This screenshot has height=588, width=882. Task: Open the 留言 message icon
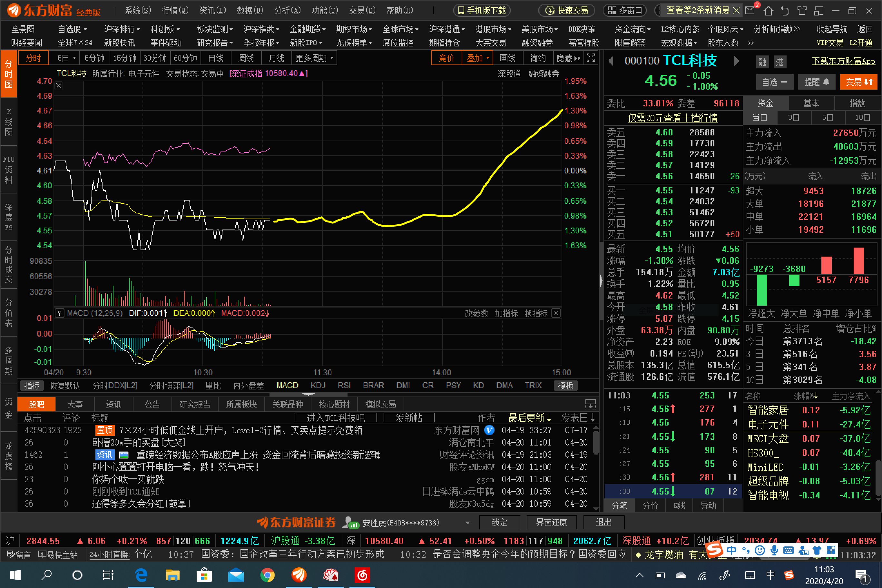click(19, 554)
